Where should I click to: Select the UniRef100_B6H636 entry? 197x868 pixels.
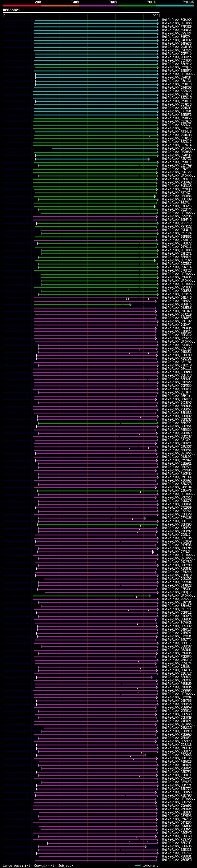(x=177, y=846)
